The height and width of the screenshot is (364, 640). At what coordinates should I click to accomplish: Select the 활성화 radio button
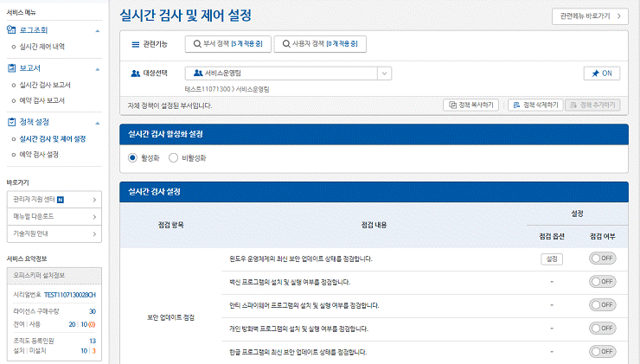[132, 158]
